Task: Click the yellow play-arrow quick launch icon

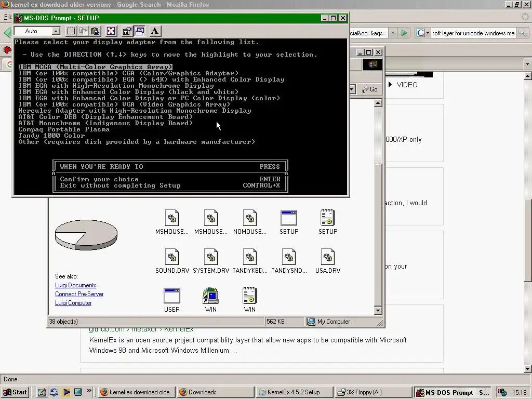Action: [66, 392]
